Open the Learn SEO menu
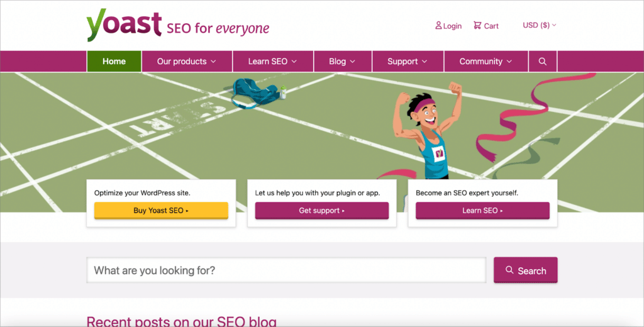644x327 pixels. click(273, 61)
